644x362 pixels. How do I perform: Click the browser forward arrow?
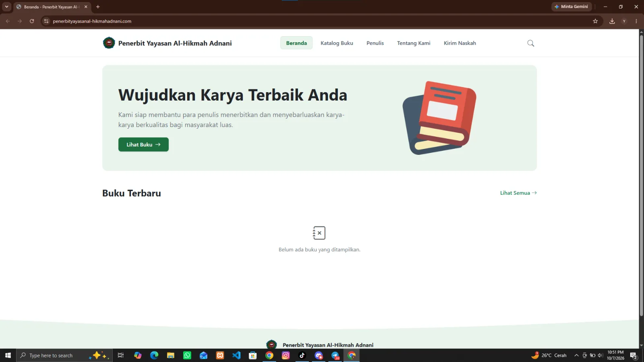click(20, 21)
